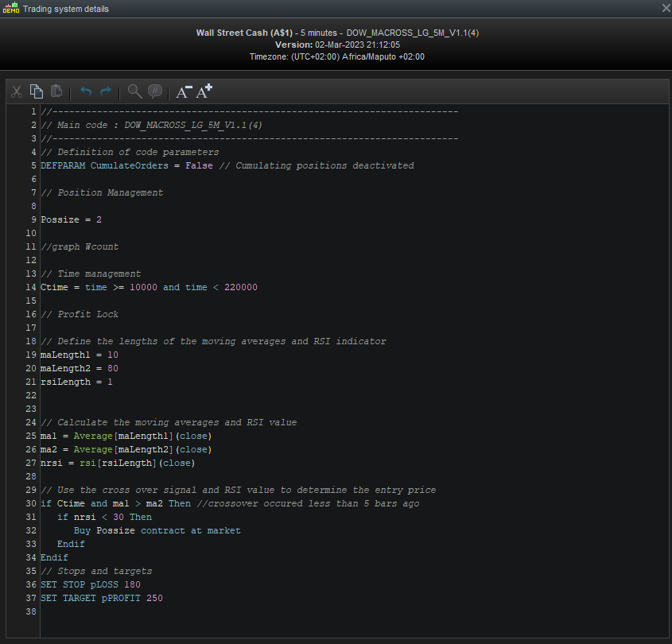Screen dimensions: 672x644
Task: Click on the maLength2 = 80 line
Action: (80, 368)
